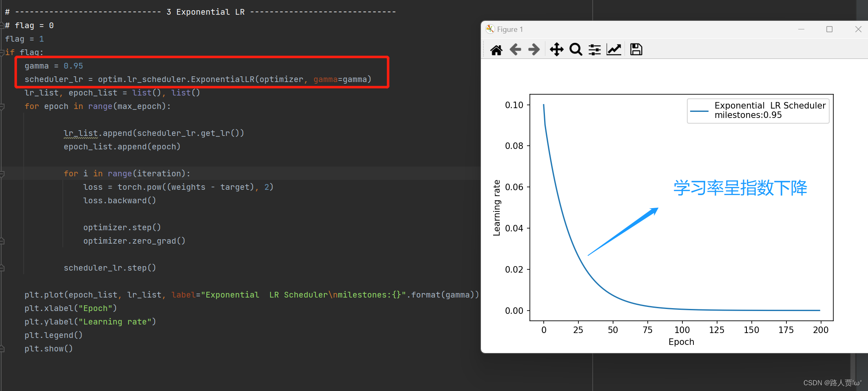Save the figure with the floppy disk icon
This screenshot has width=868, height=391.
[636, 50]
